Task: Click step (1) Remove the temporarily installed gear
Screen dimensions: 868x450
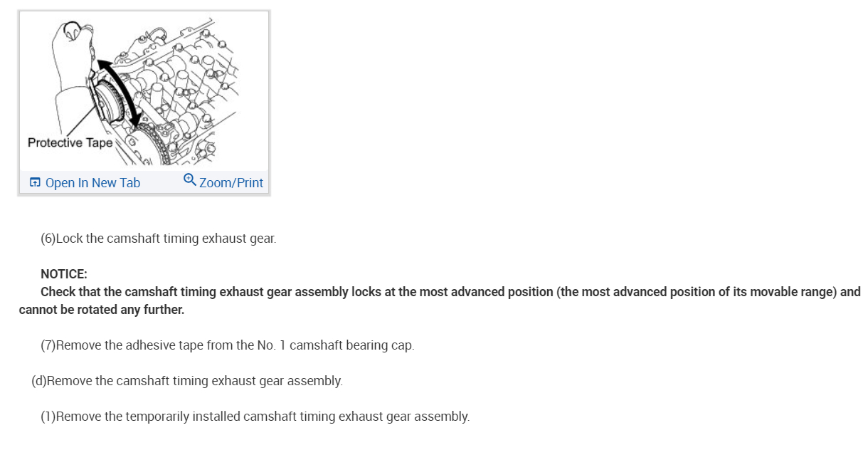Action: pyautogui.click(x=255, y=417)
